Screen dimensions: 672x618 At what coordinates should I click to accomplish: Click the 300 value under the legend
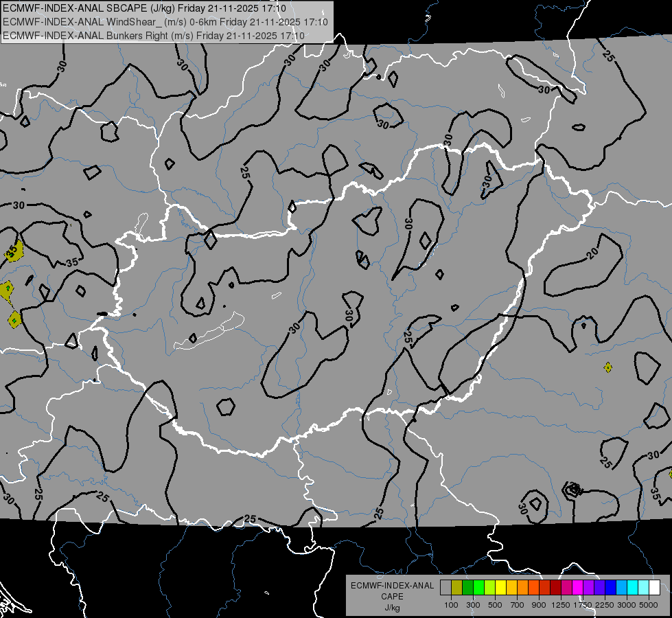(473, 605)
